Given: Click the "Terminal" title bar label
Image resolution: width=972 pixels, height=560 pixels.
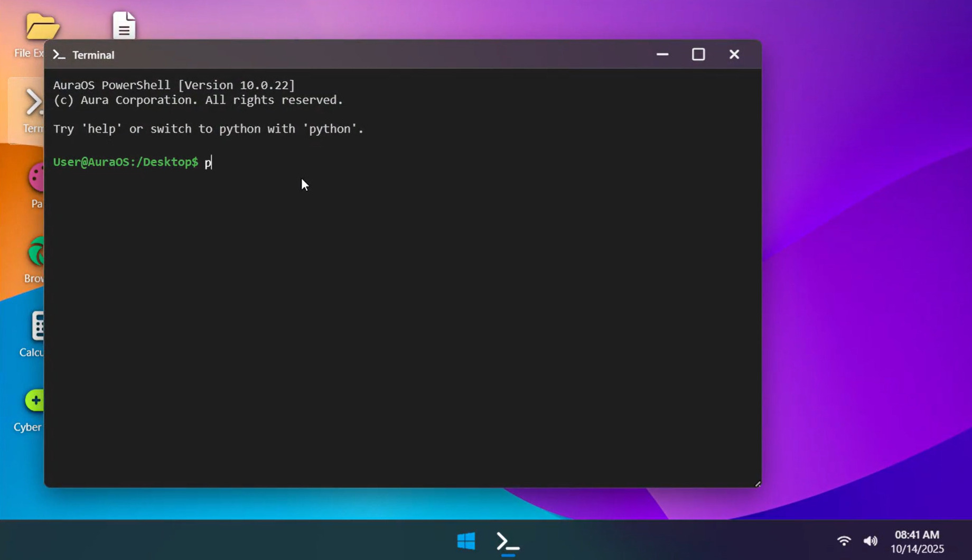Looking at the screenshot, I should tap(94, 55).
